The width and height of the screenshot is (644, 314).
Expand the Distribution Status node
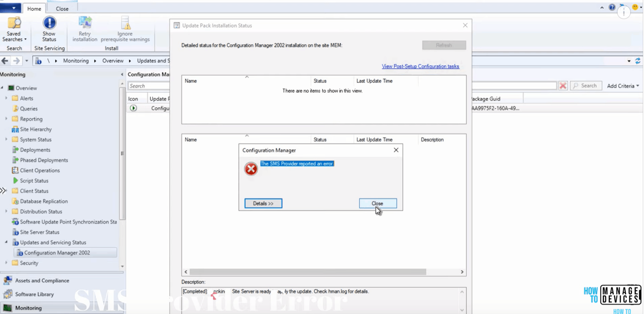[6, 211]
